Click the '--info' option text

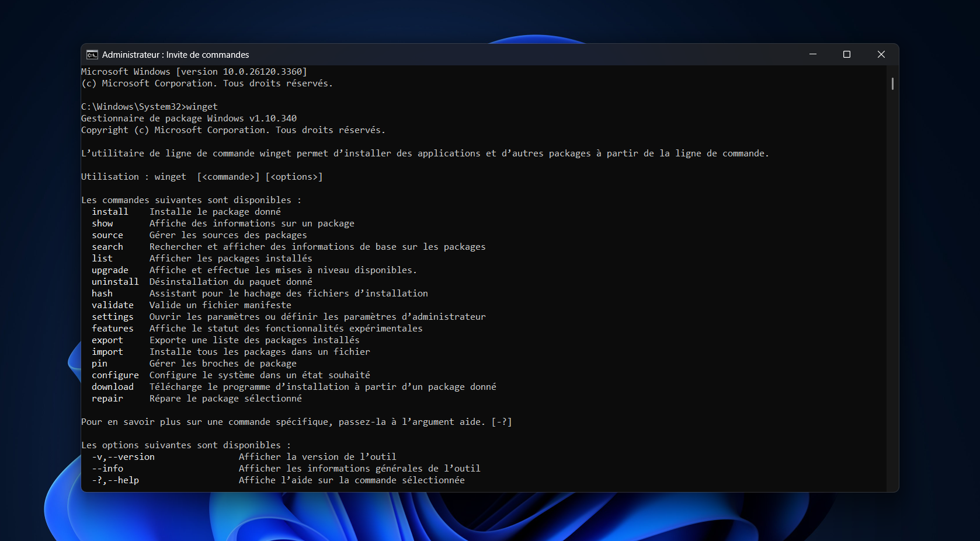click(x=107, y=469)
